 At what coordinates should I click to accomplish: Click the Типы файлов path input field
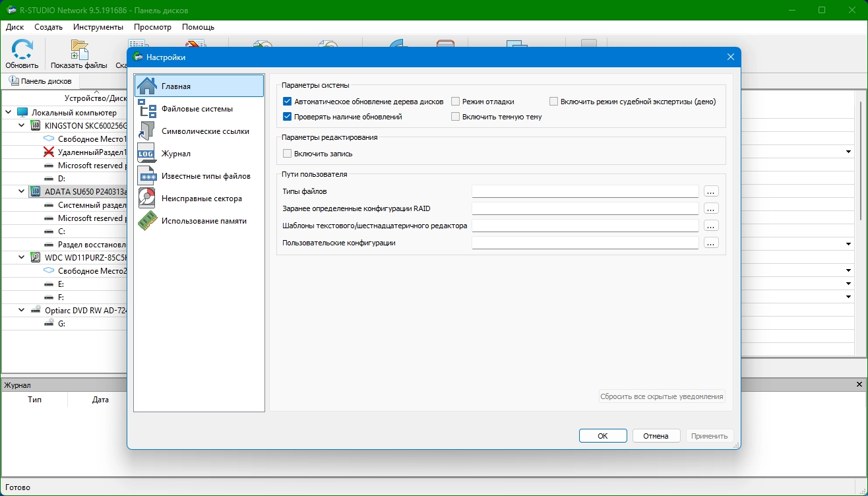pos(584,191)
